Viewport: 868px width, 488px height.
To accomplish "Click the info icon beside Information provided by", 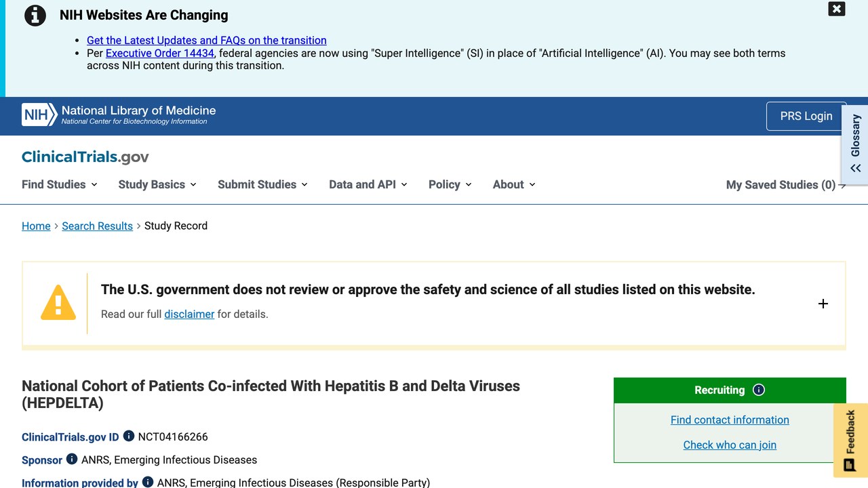I will [x=148, y=483].
